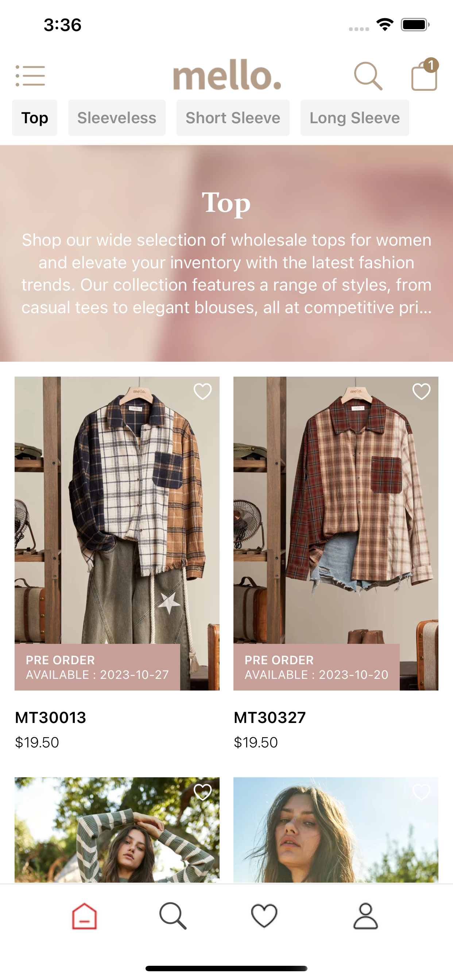Viewport: 453px width, 980px height.
Task: Expand the truncated Top description text
Action: (226, 273)
